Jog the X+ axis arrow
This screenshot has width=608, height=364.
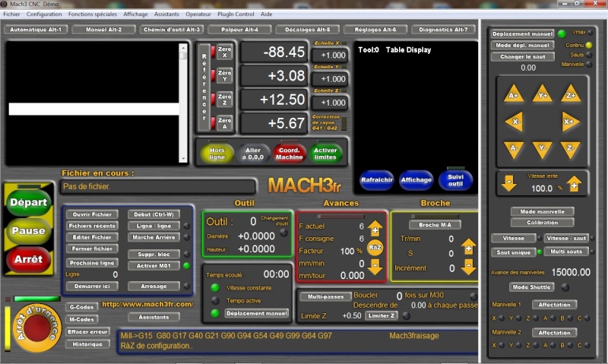(571, 122)
